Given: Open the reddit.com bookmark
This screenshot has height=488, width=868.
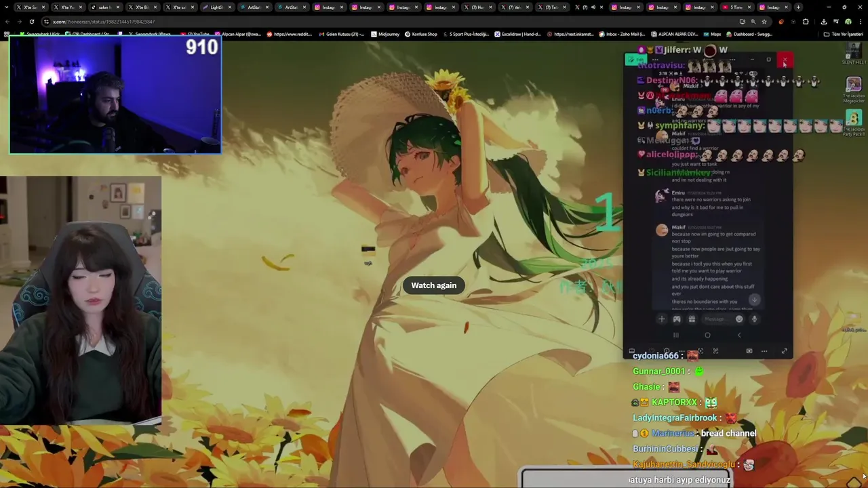Looking at the screenshot, I should (290, 34).
